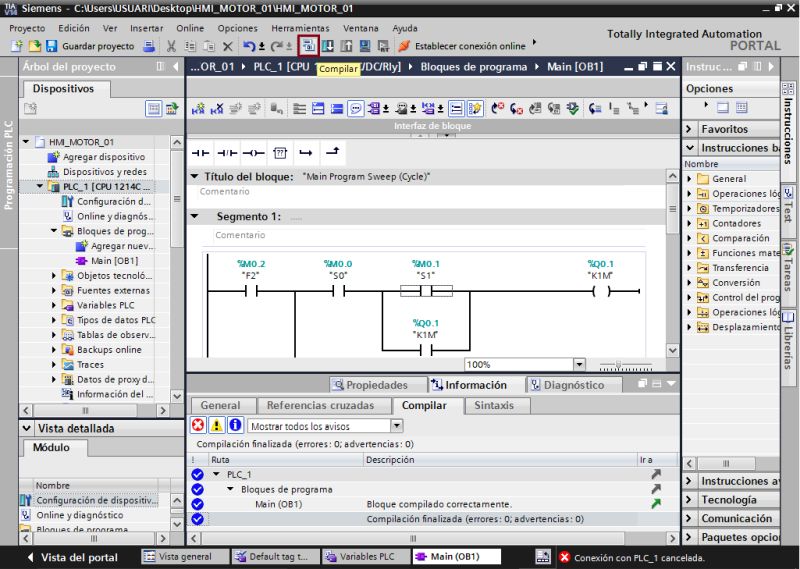Click the delete X toolbar icon

pos(228,46)
